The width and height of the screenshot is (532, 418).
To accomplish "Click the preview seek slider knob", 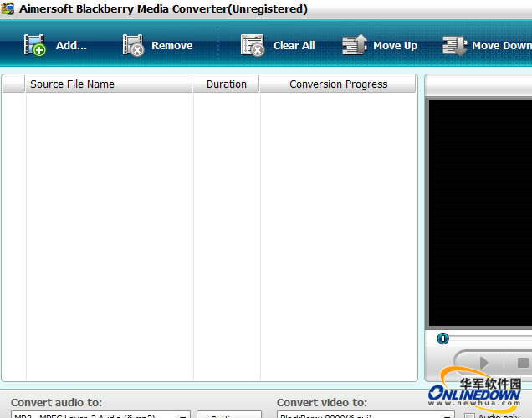I will point(442,339).
